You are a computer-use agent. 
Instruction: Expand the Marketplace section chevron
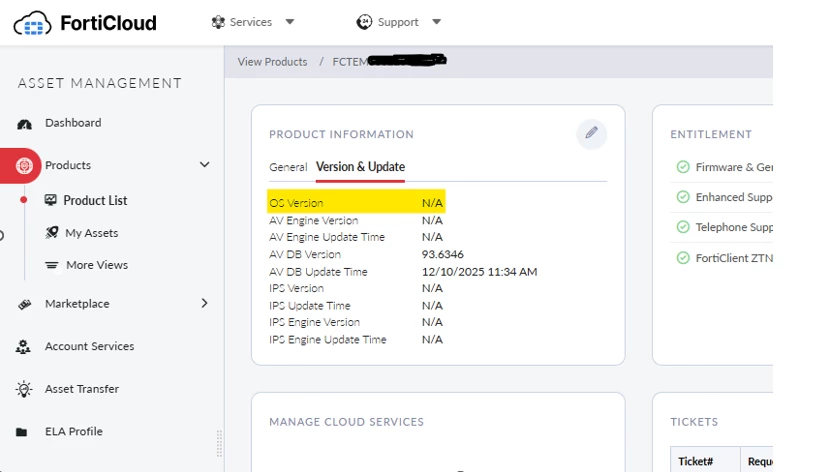pos(204,303)
